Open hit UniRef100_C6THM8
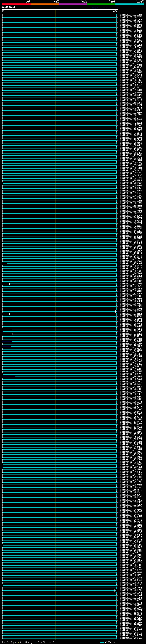 [131, 565]
